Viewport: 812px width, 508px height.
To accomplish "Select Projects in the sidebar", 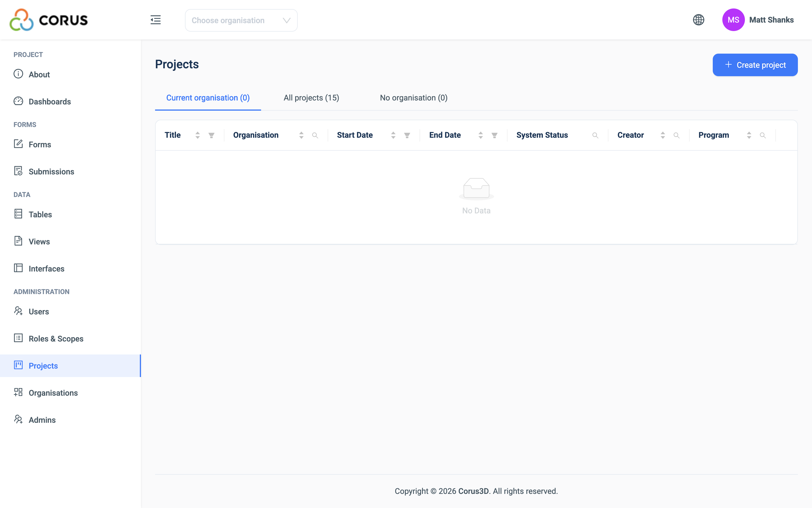I will (x=70, y=365).
